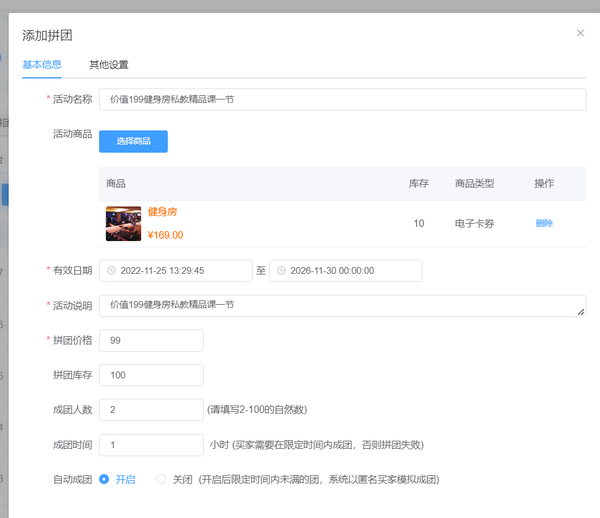Viewport: 600px width, 518px height.
Task: Click the 选择商品 button
Action: click(x=133, y=141)
